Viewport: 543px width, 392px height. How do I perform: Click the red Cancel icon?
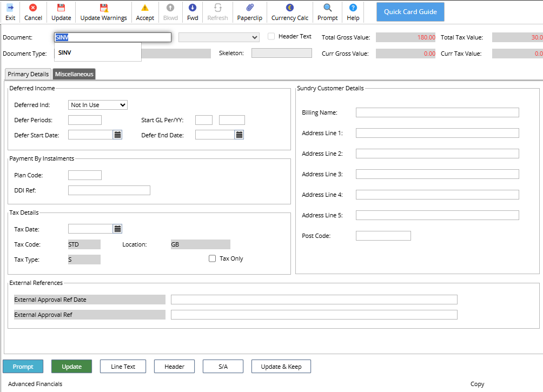(x=33, y=8)
